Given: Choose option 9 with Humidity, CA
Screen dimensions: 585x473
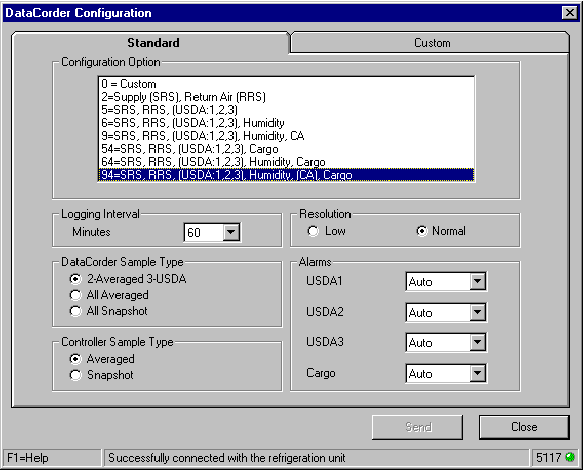Looking at the screenshot, I should (286, 136).
